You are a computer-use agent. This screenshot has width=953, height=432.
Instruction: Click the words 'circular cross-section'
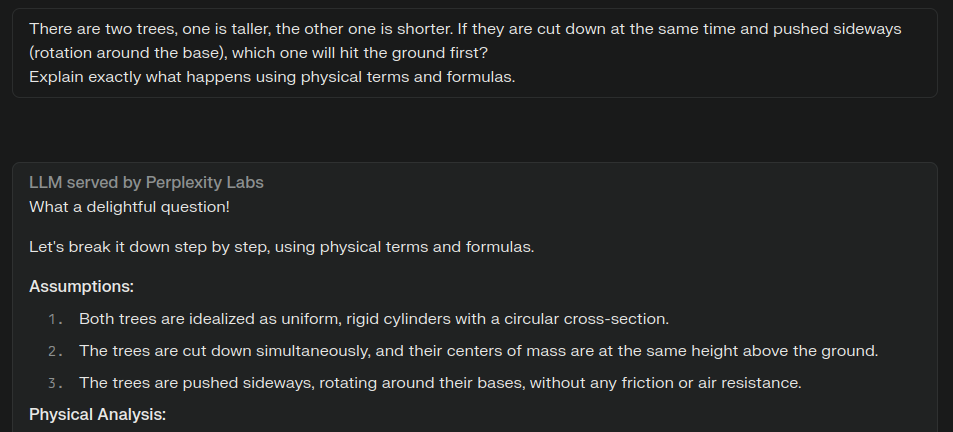pos(614,319)
